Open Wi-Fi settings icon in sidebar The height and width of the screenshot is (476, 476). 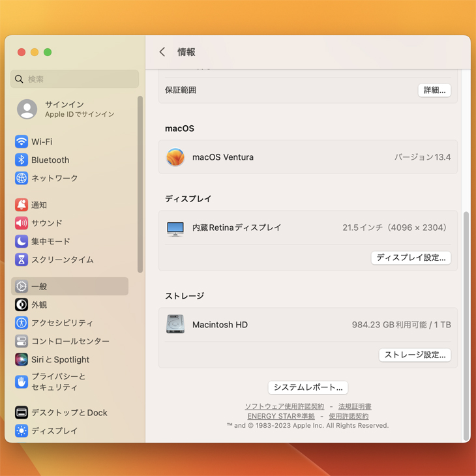[22, 141]
